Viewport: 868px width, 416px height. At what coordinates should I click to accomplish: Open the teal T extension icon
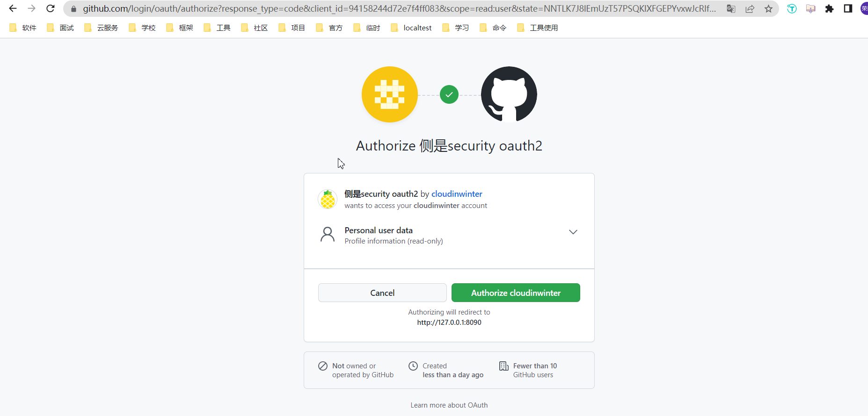click(x=792, y=8)
